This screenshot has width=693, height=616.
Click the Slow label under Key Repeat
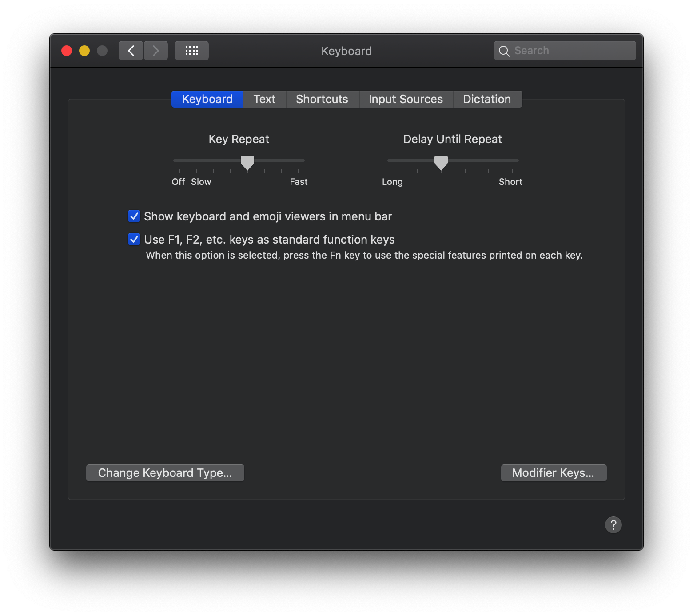tap(201, 182)
